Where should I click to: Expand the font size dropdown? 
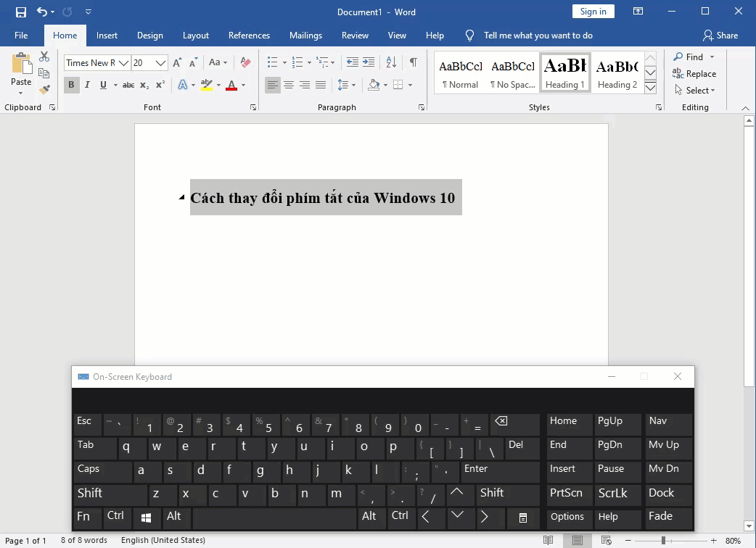pos(160,62)
